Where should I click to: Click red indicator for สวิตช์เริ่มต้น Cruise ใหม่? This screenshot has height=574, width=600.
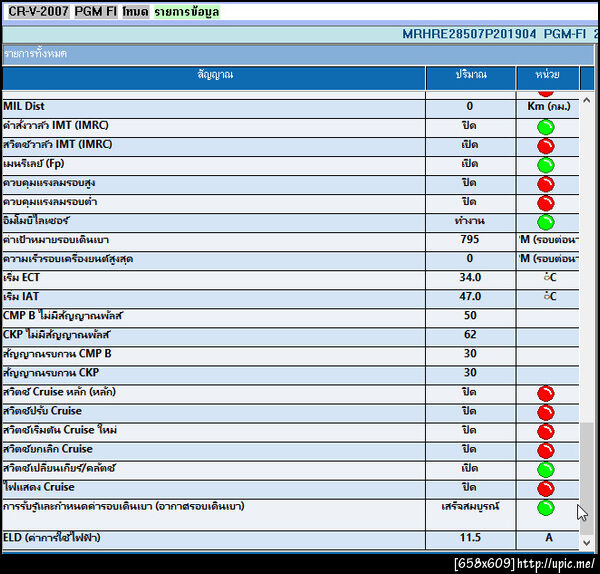(x=546, y=431)
